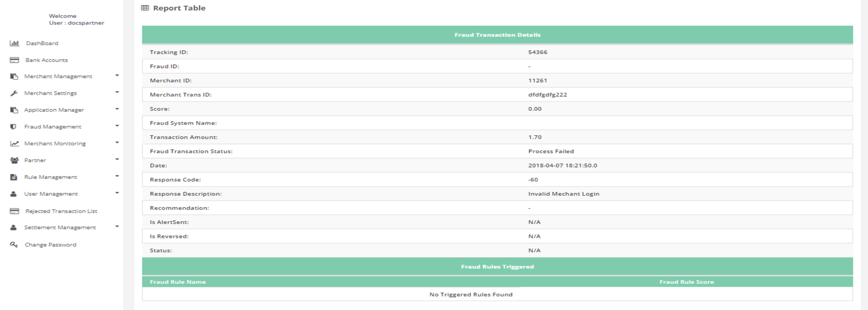Select the DashBoard menu link
The width and height of the screenshot is (868, 310).
[x=42, y=43]
